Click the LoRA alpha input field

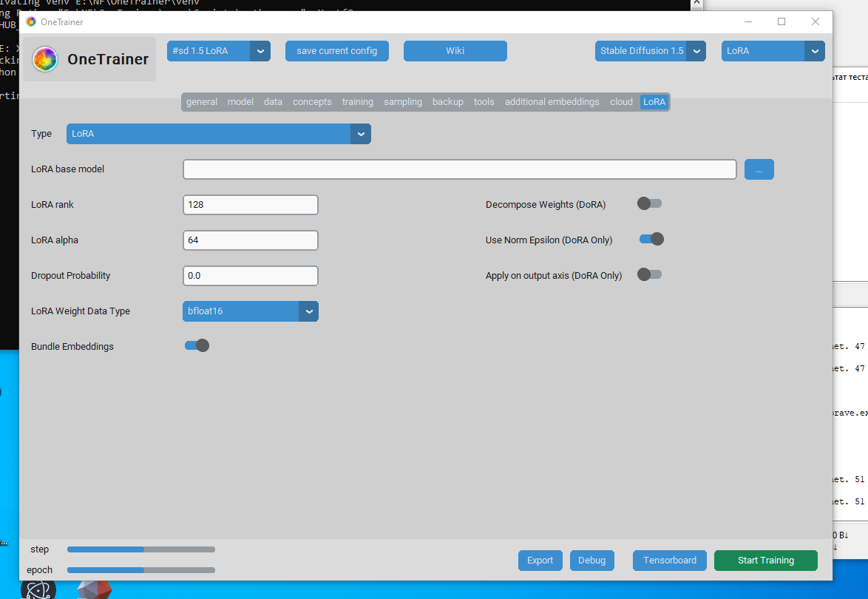[250, 240]
